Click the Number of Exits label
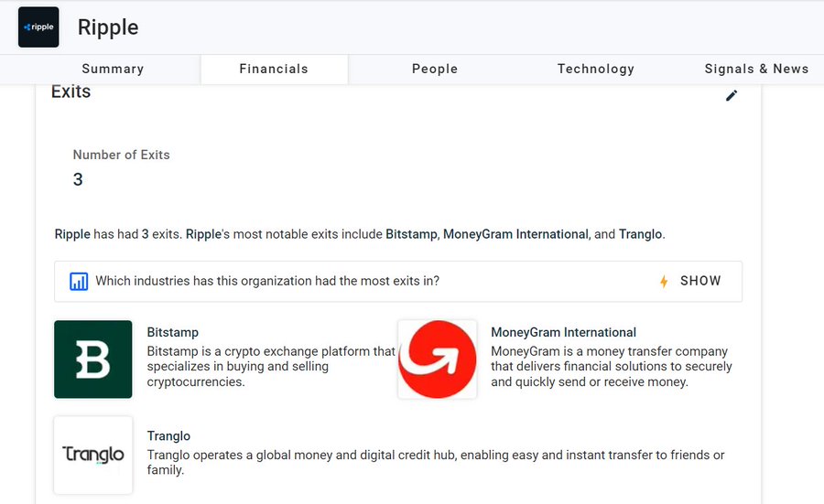This screenshot has height=504, width=824. pyautogui.click(x=122, y=155)
